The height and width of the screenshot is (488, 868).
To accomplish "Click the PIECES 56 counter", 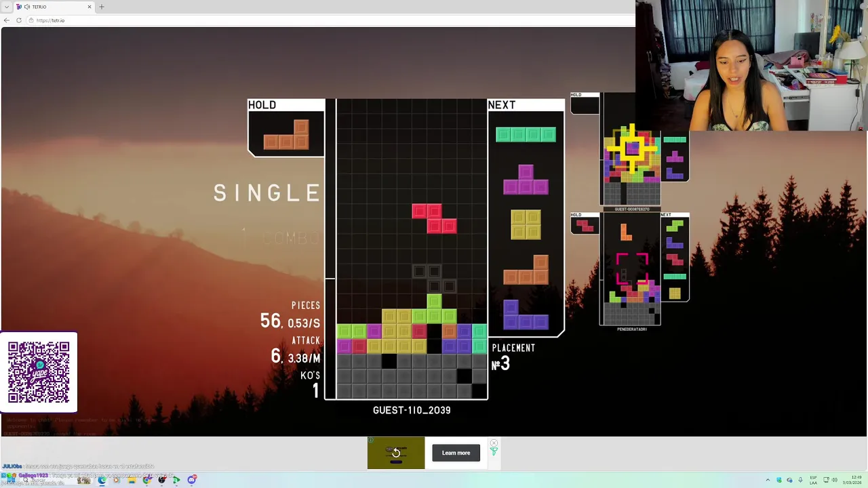I will (290, 316).
